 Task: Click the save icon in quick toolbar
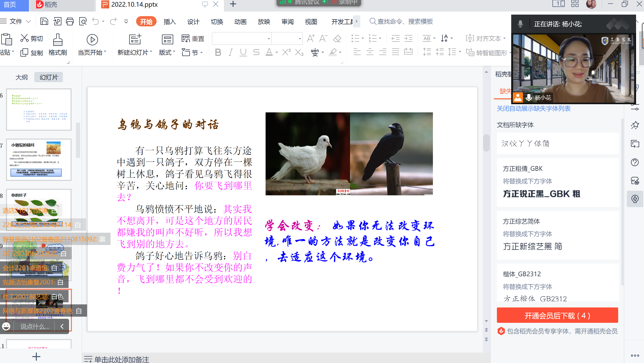tap(44, 22)
